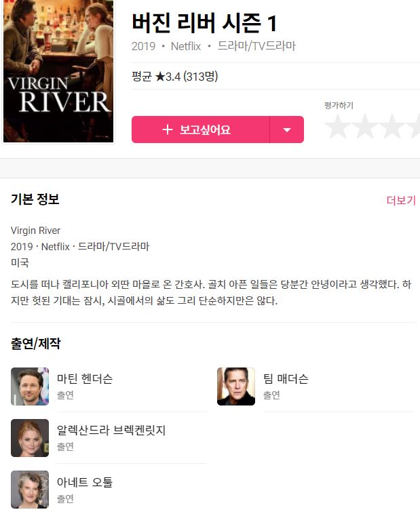Open 팀 매더슨 profile photo
This screenshot has width=420, height=516.
pyautogui.click(x=236, y=386)
